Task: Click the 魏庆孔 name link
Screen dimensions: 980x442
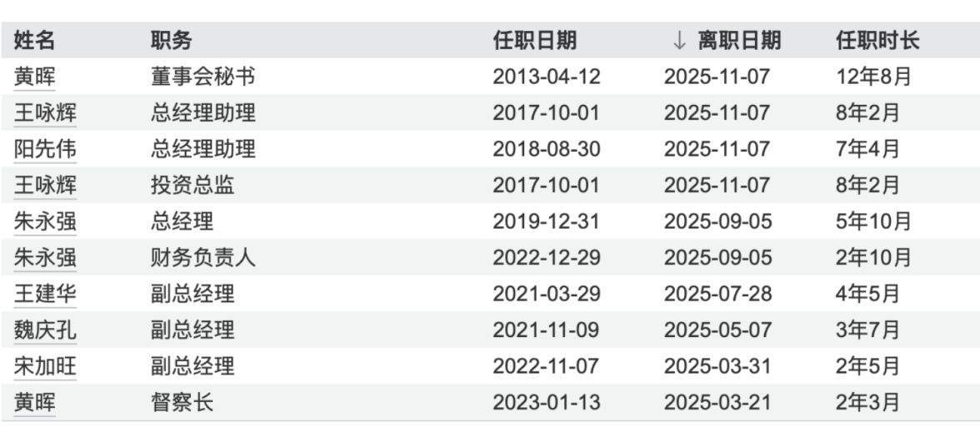Action: tap(45, 330)
